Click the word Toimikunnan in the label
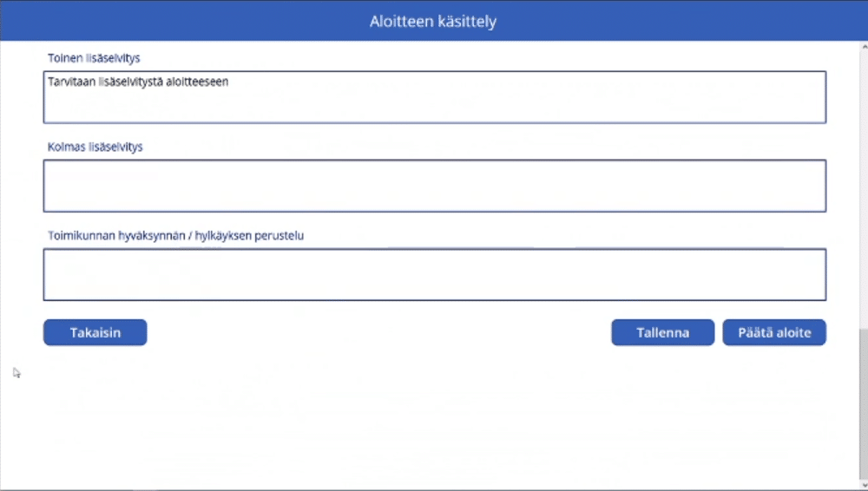Screen dimensions: 868x491 point(81,235)
